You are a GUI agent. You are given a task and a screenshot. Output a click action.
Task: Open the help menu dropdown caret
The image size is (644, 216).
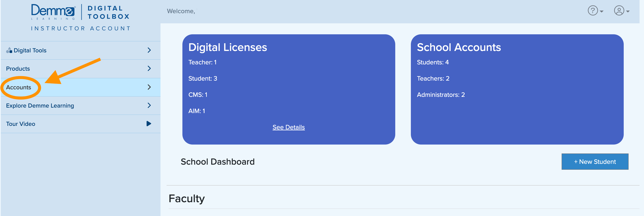click(602, 12)
